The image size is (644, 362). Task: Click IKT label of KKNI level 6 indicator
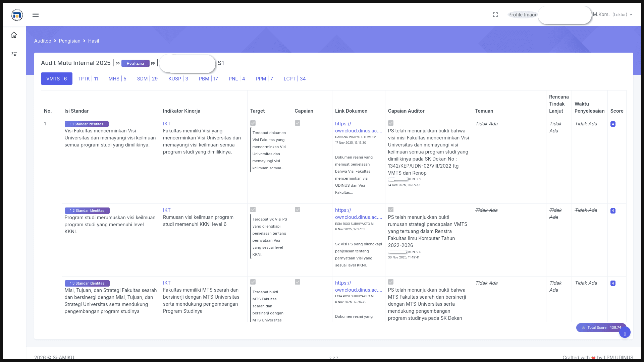pyautogui.click(x=167, y=210)
